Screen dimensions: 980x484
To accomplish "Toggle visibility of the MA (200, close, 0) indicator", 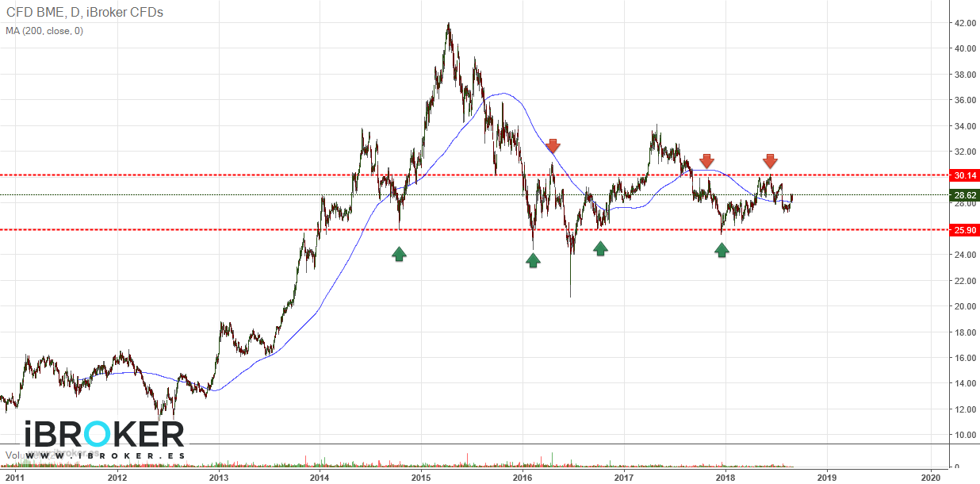I will pyautogui.click(x=44, y=31).
